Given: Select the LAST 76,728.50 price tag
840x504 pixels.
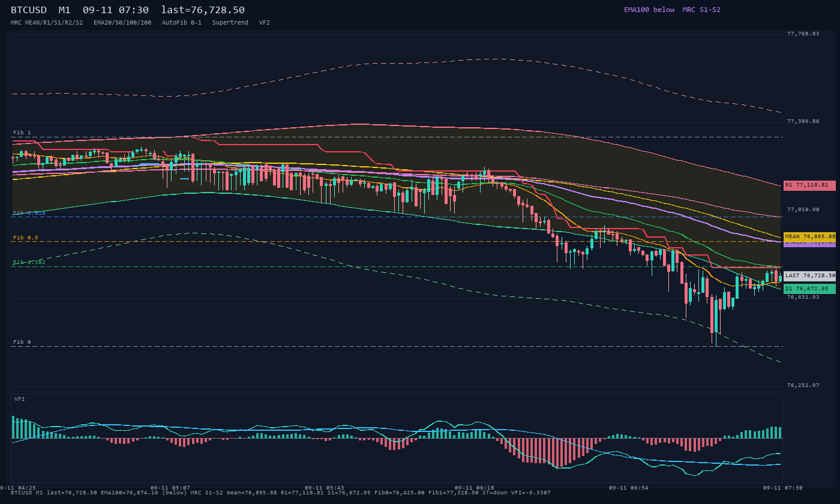Looking at the screenshot, I should [x=809, y=276].
